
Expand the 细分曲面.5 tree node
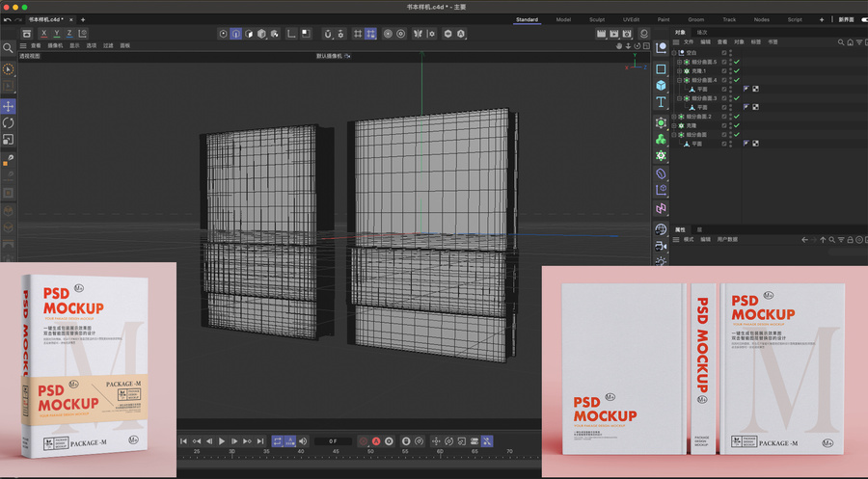click(679, 62)
